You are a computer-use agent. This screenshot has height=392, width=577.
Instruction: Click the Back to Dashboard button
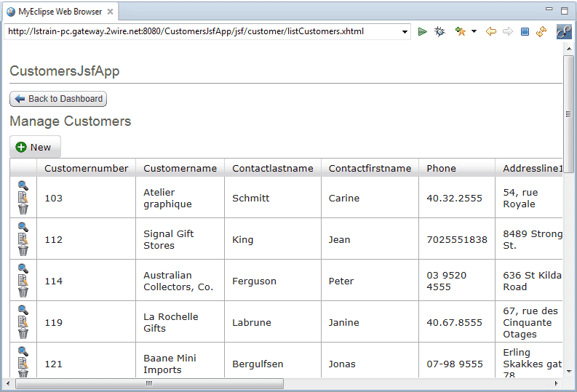[58, 99]
